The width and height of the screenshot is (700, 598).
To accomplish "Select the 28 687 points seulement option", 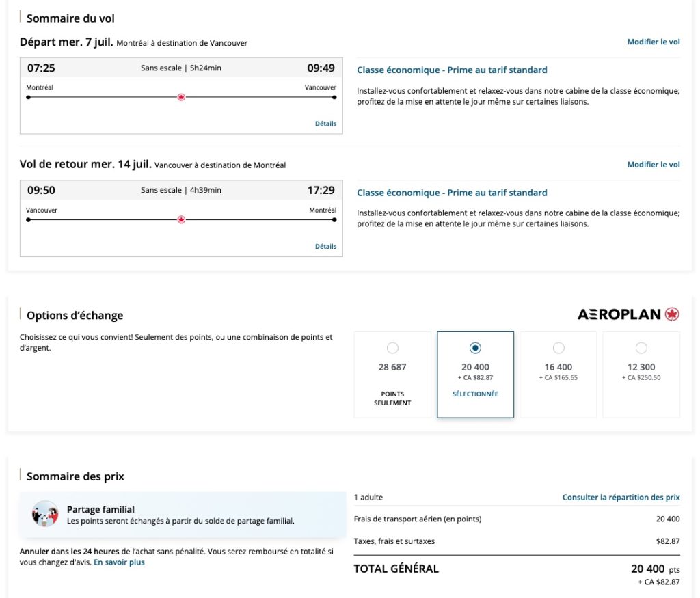I will pyautogui.click(x=392, y=347).
